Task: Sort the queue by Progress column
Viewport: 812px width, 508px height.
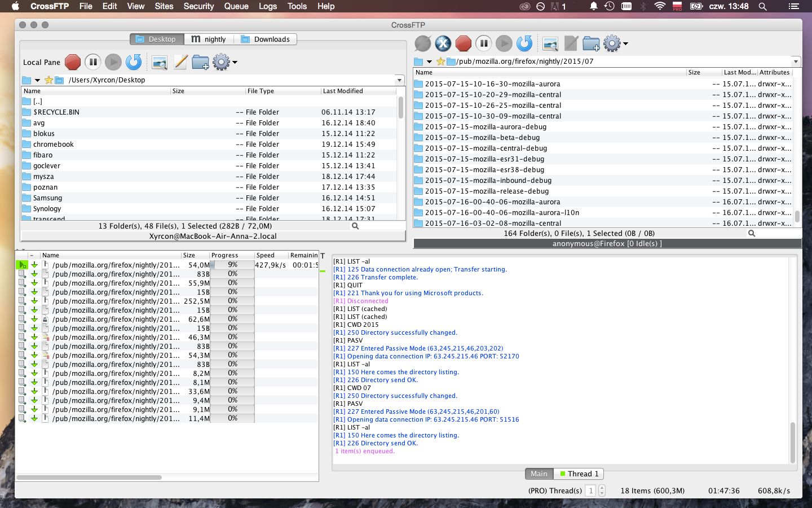Action: (231, 255)
